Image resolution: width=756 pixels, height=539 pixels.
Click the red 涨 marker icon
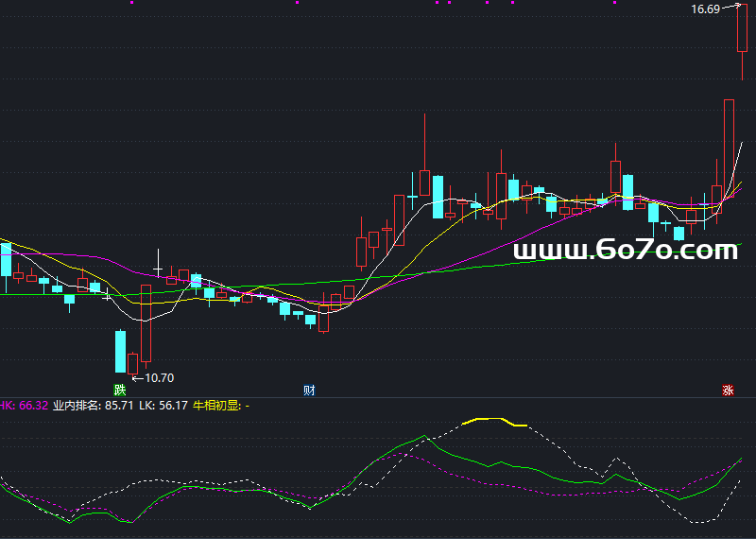point(728,390)
